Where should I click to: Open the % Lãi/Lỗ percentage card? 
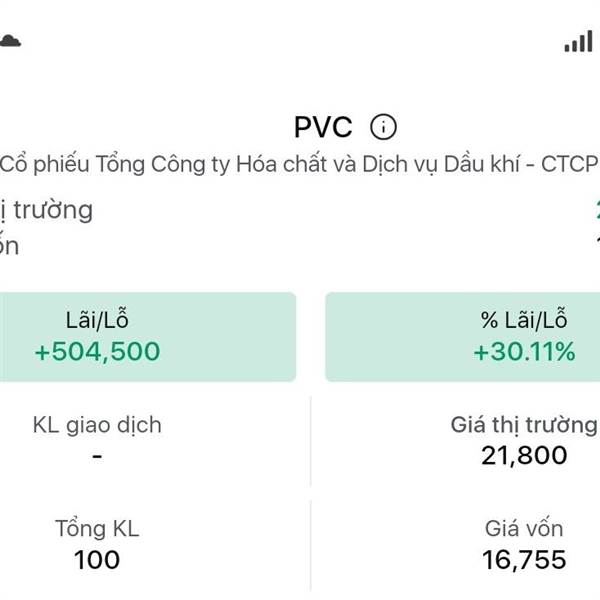click(x=462, y=336)
